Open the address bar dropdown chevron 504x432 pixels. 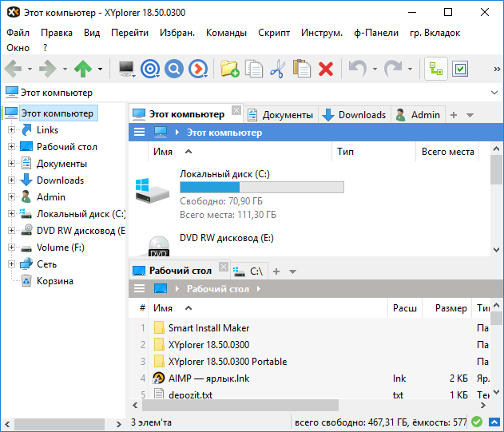tap(494, 93)
